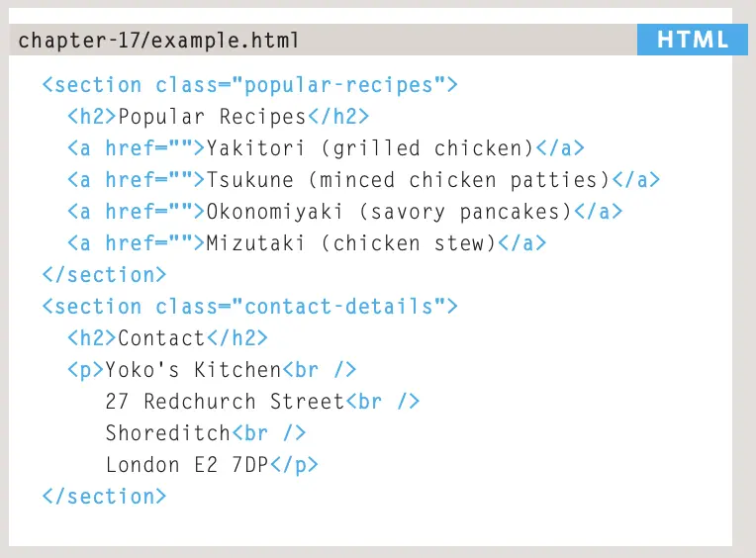Click the Okonomiyaki (savory pancakes) link text

click(389, 212)
